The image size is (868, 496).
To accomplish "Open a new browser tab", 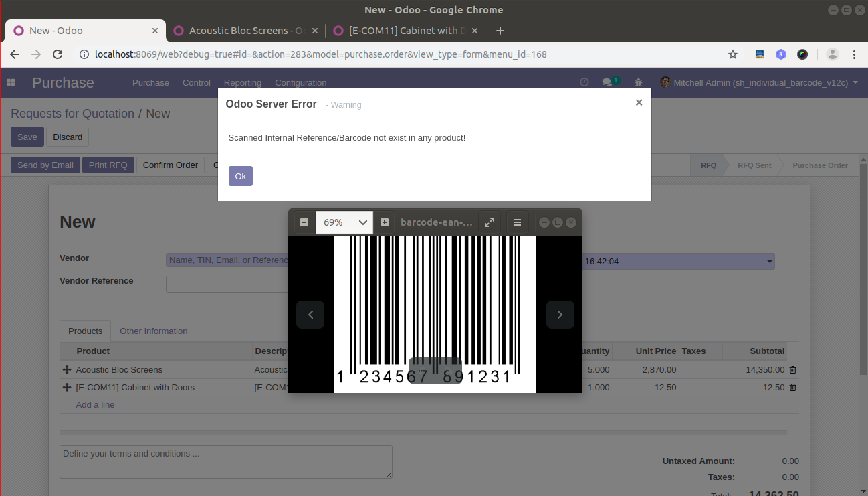I will pos(500,31).
